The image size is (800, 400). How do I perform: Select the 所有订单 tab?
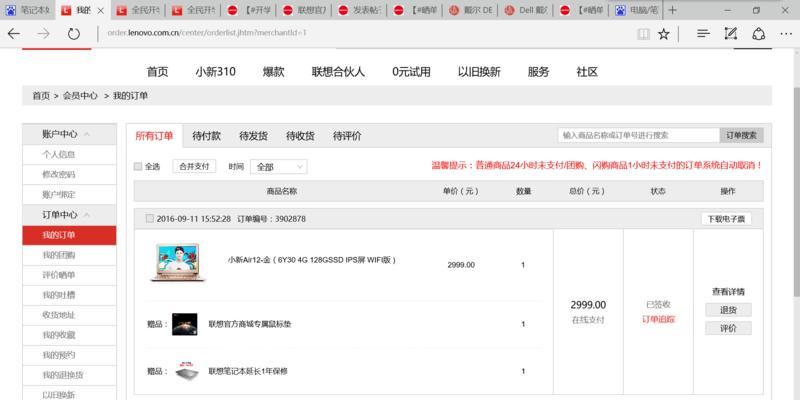pyautogui.click(x=154, y=136)
